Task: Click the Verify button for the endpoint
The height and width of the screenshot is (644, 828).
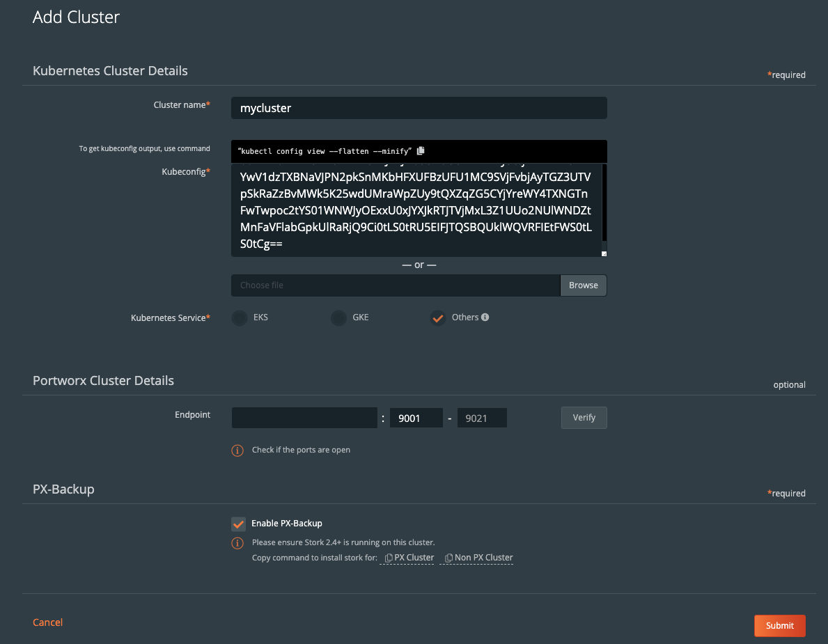Action: (584, 417)
